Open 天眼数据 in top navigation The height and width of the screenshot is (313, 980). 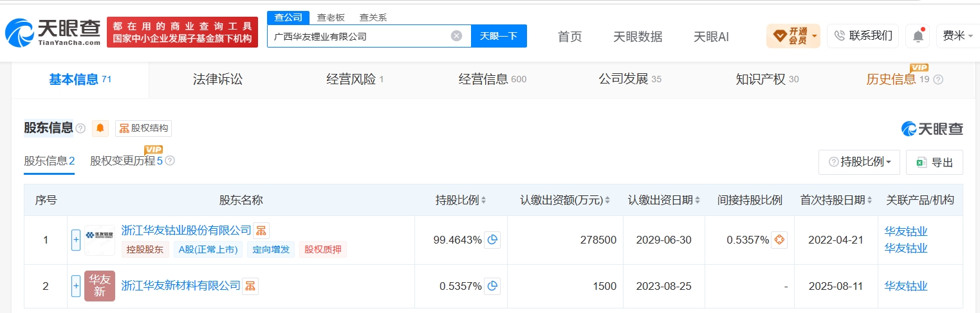(x=638, y=37)
